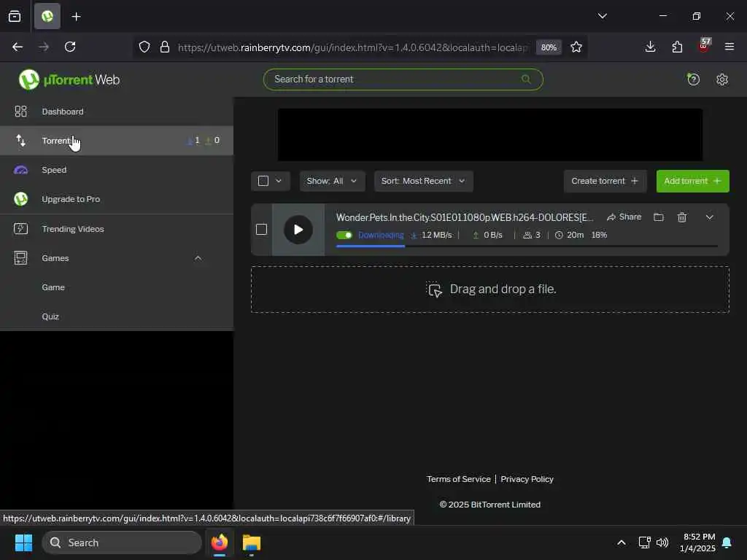Click the Torrents up-down arrows icon
The image size is (747, 560).
(x=20, y=141)
